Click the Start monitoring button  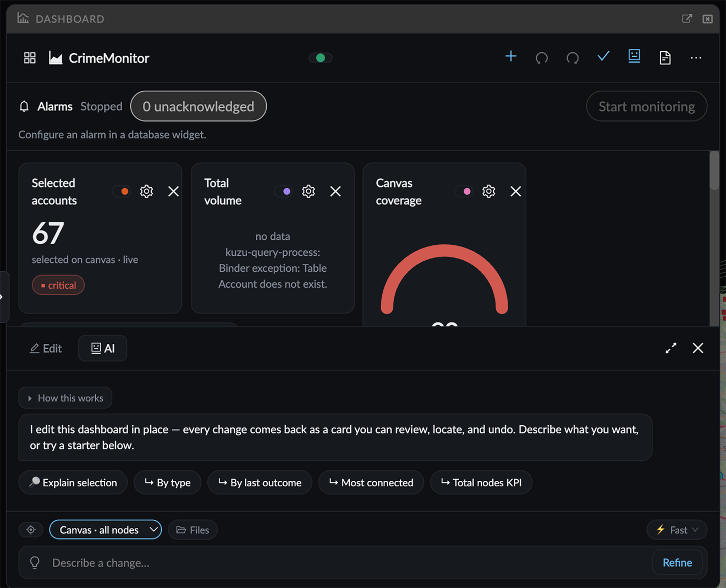pyautogui.click(x=647, y=106)
